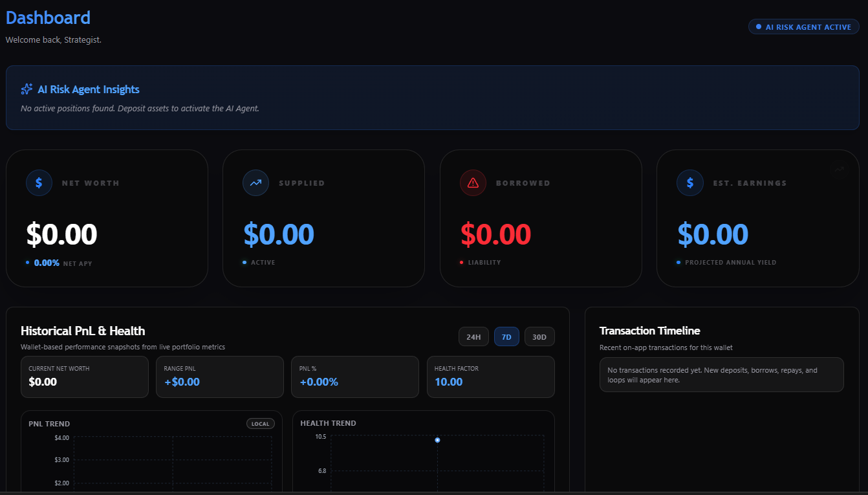
Task: Click the dollar icon on Net Worth card
Action: tap(39, 182)
